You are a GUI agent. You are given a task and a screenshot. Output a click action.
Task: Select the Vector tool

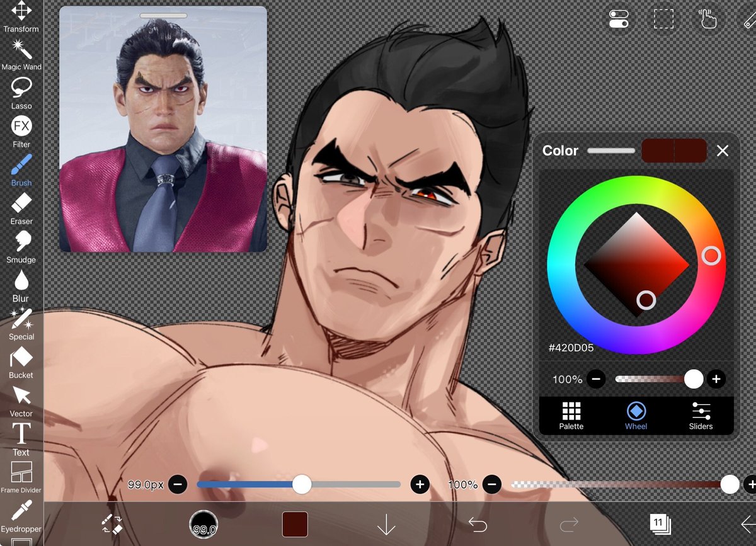21,402
